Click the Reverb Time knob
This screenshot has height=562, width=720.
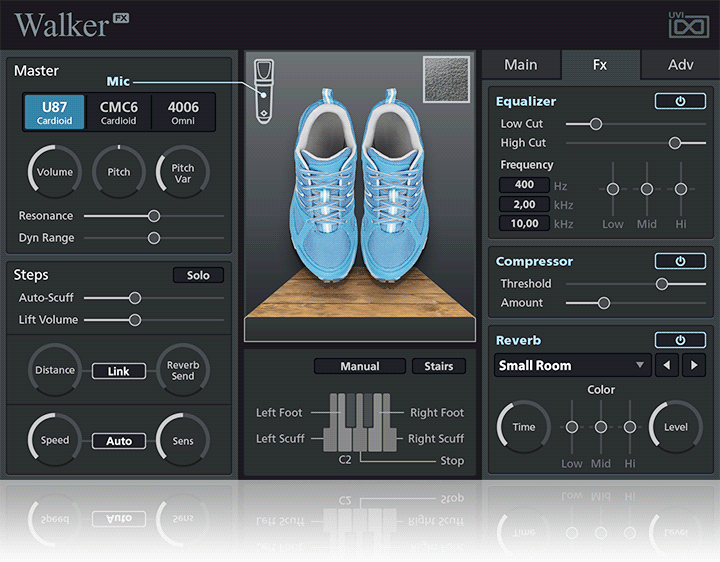523,427
